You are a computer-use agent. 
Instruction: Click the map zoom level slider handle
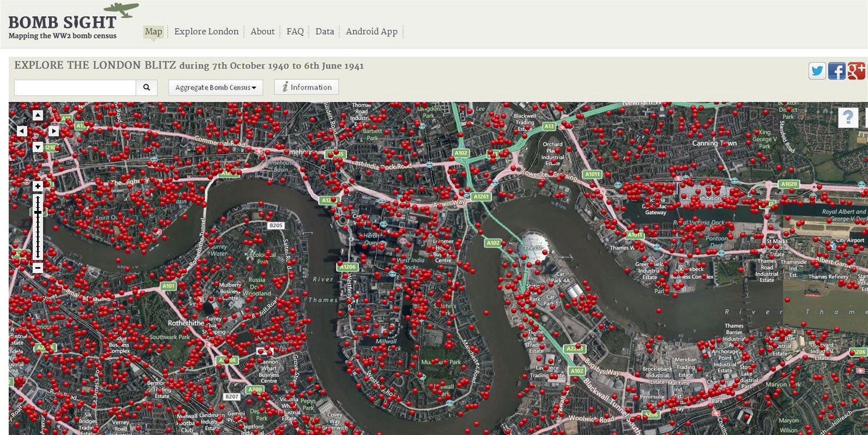click(38, 212)
